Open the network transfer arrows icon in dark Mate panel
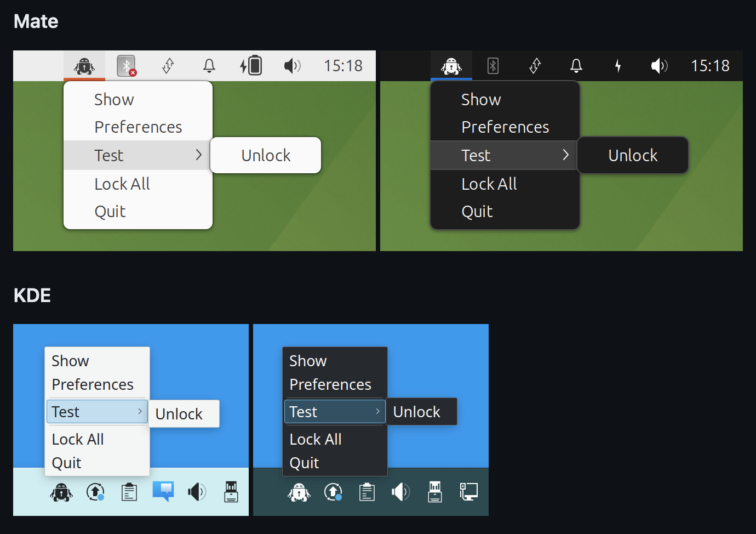This screenshot has width=756, height=534. pos(535,66)
